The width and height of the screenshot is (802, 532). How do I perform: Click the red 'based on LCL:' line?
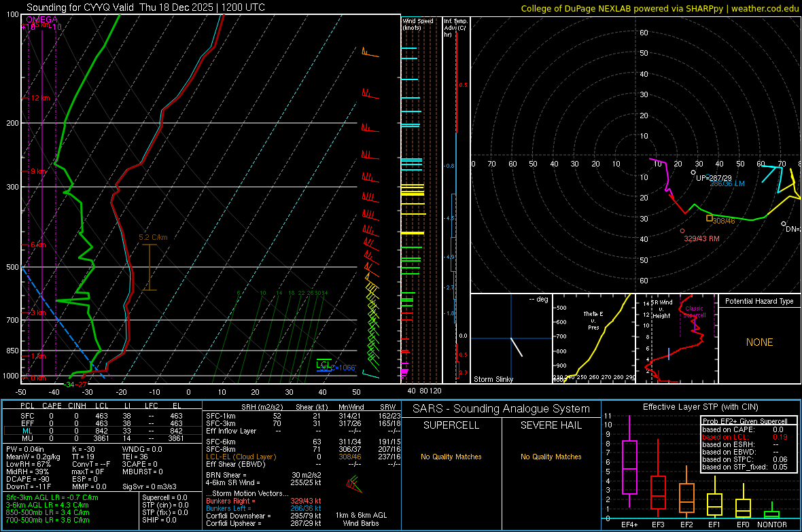(x=745, y=437)
